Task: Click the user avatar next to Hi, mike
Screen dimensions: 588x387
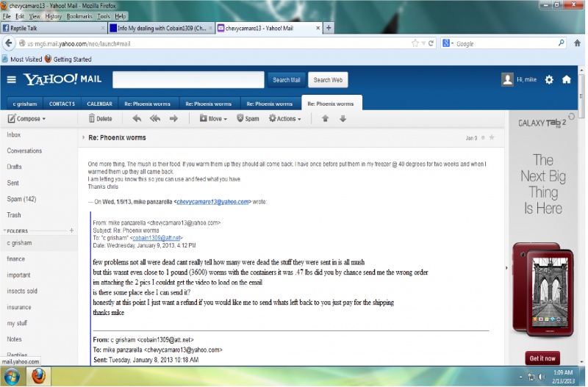Action: point(507,79)
